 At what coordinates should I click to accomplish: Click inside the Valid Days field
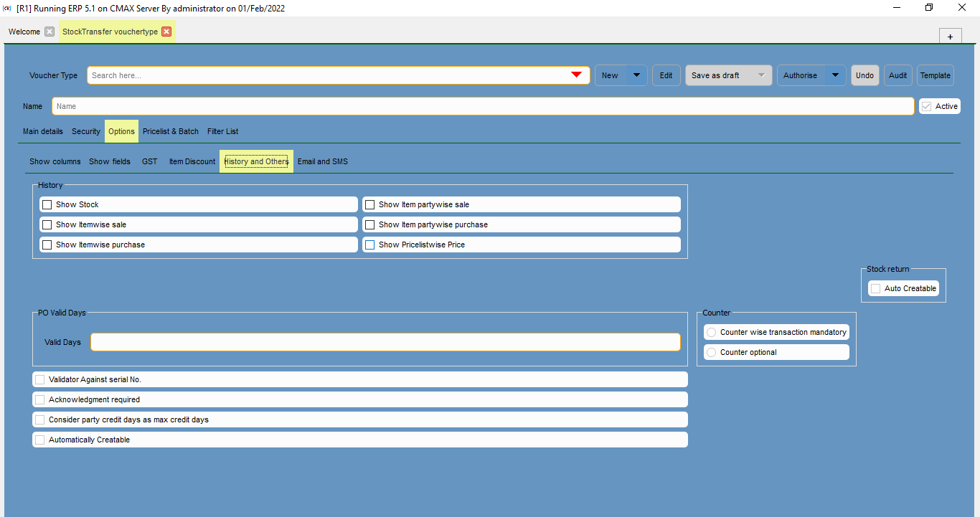[385, 342]
